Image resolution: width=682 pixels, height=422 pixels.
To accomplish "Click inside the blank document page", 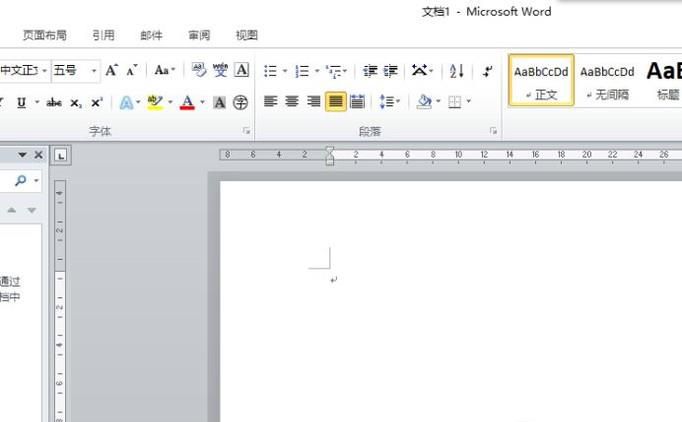I will point(451,300).
